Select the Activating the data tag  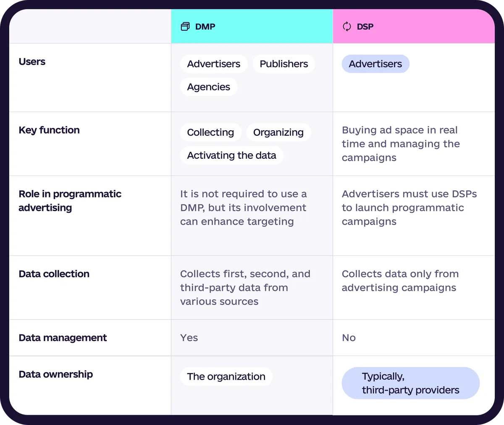tap(232, 155)
